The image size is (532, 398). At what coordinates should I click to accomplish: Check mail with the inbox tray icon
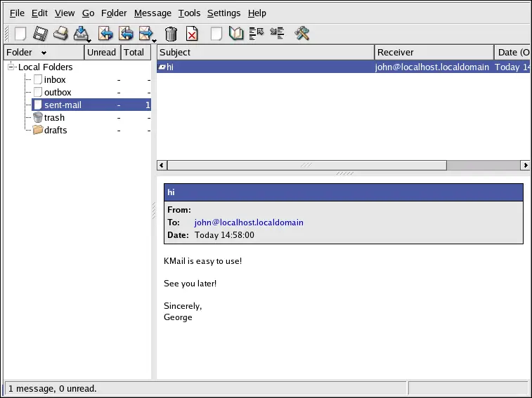tap(82, 34)
